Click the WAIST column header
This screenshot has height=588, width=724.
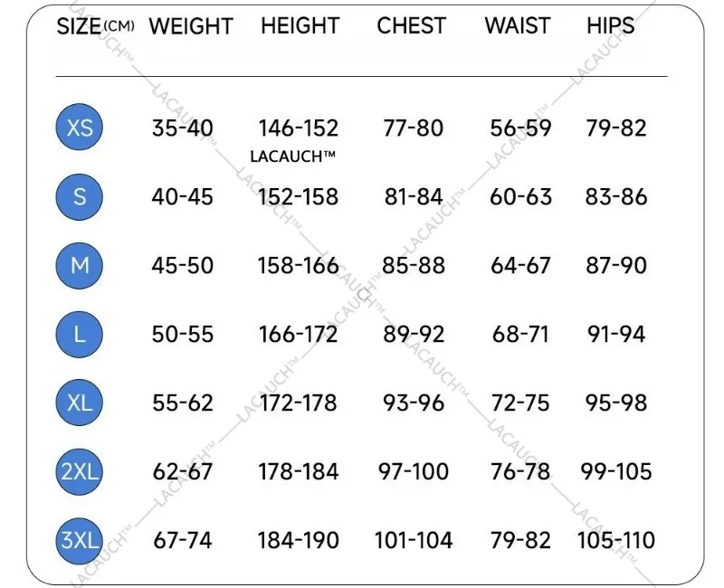tap(518, 26)
